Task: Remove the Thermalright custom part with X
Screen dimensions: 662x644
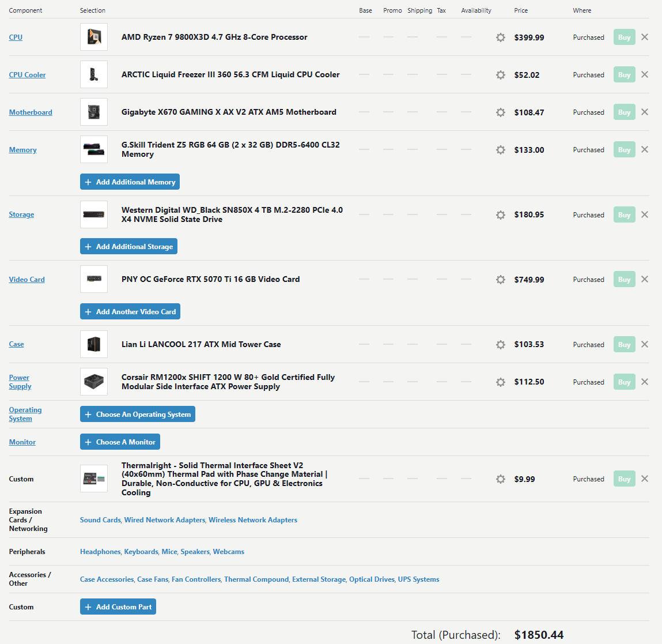Action: [x=644, y=479]
